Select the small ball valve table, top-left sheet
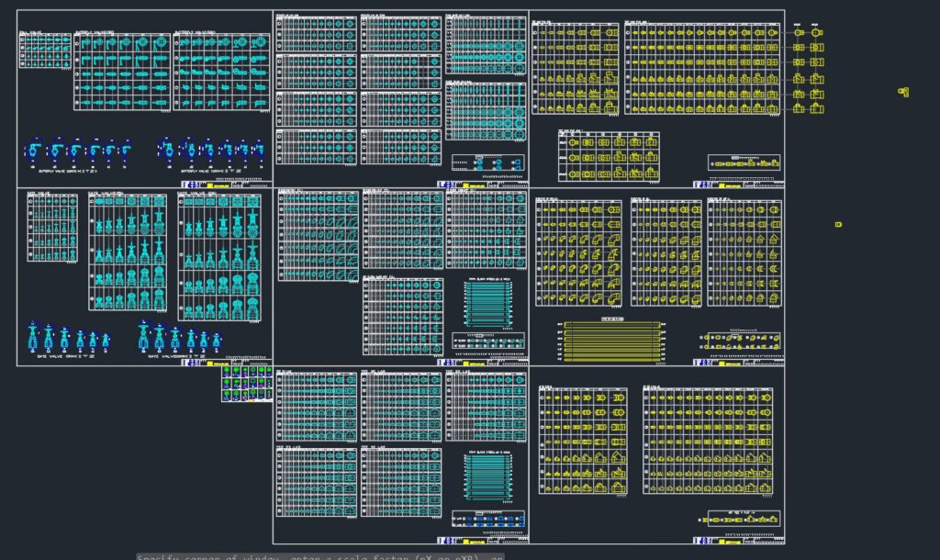The image size is (940, 560). 45,50
